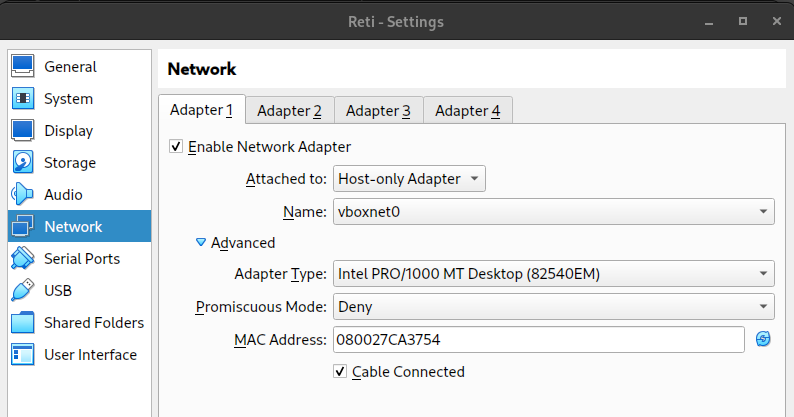The height and width of the screenshot is (417, 794).
Task: Open the Adapter Type dropdown
Action: pyautogui.click(x=553, y=273)
